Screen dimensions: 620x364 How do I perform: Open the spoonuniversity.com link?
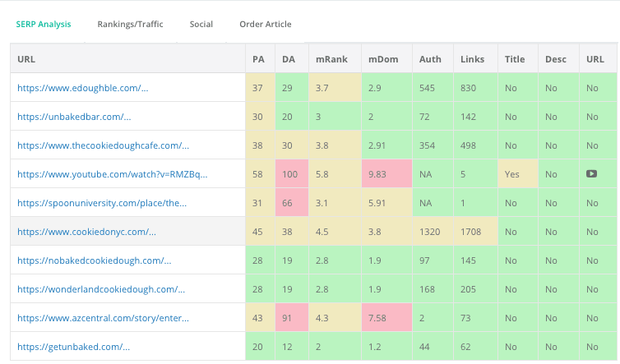tap(102, 203)
